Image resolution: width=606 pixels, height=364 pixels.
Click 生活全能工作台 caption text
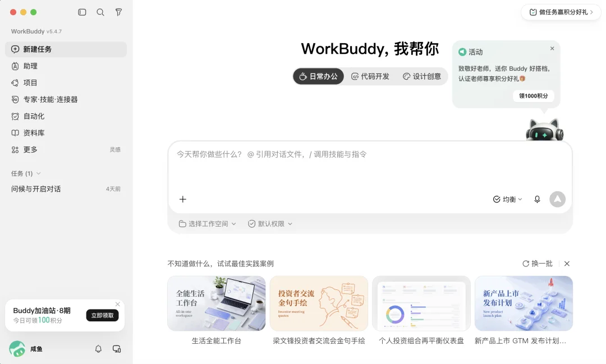(x=217, y=341)
